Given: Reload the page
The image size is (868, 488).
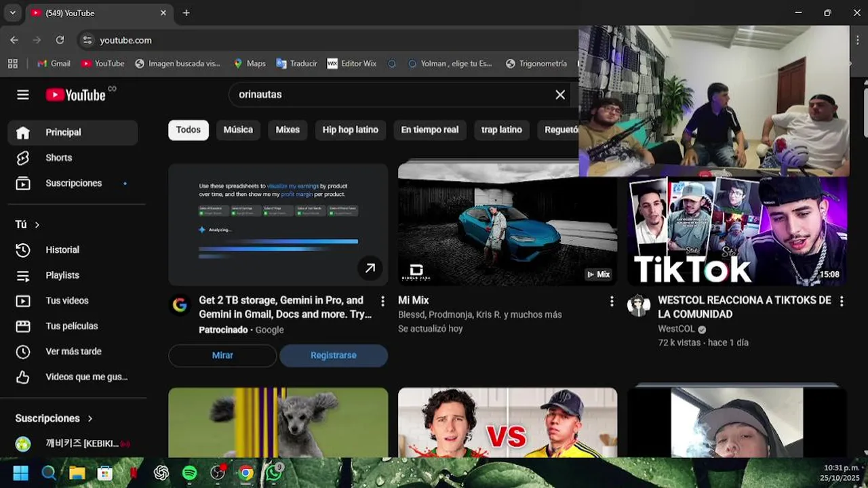Looking at the screenshot, I should coord(60,40).
